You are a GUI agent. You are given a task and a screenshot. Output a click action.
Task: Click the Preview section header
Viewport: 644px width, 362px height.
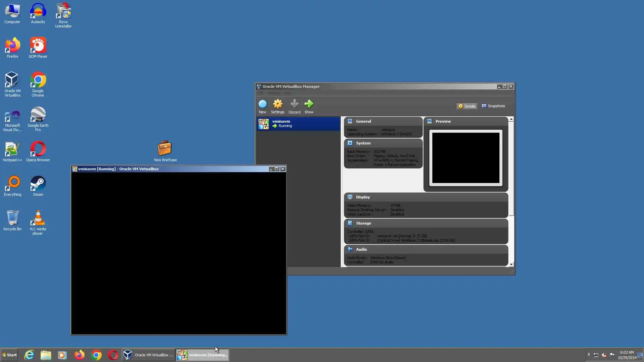point(443,121)
